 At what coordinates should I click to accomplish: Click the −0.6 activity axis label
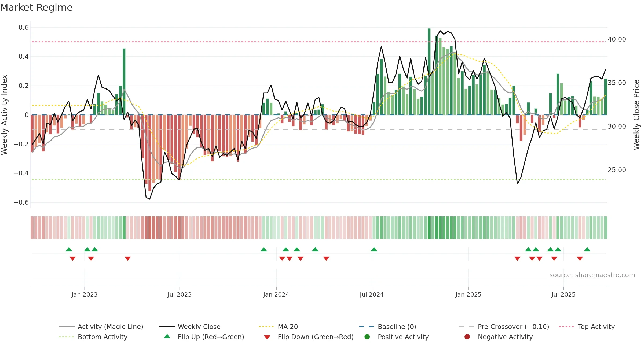click(x=21, y=202)
